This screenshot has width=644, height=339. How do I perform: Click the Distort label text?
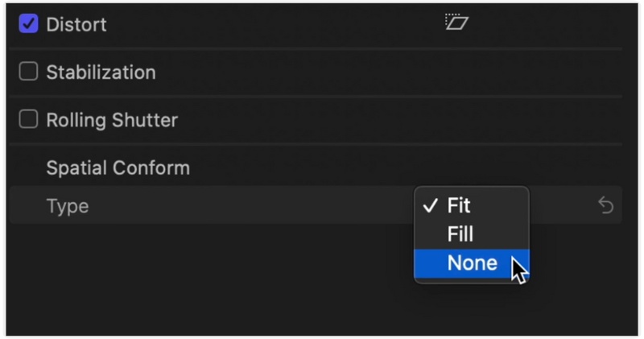[x=76, y=24]
